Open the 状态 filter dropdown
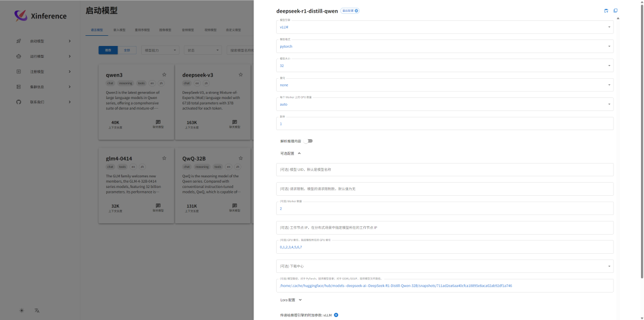 click(x=203, y=50)
